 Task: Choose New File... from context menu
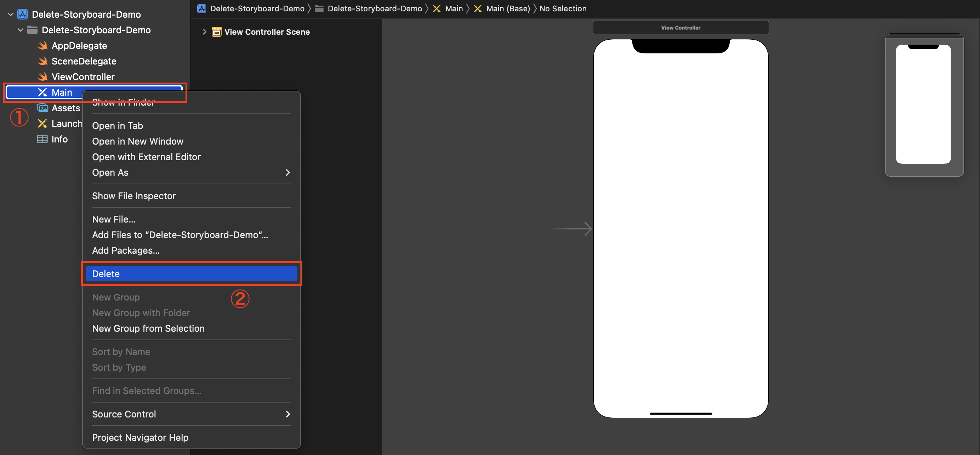coord(191,220)
